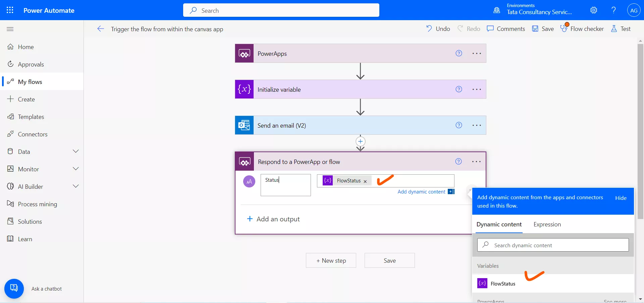Open Create in the sidebar
Viewport: 644px width, 303px height.
42,99
